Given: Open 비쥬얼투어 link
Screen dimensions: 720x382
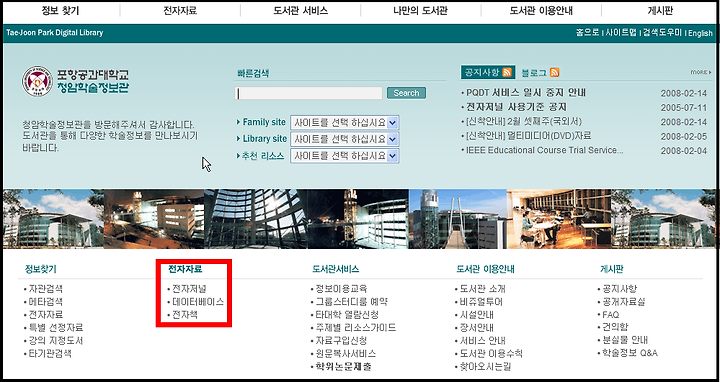Looking at the screenshot, I should tap(481, 302).
